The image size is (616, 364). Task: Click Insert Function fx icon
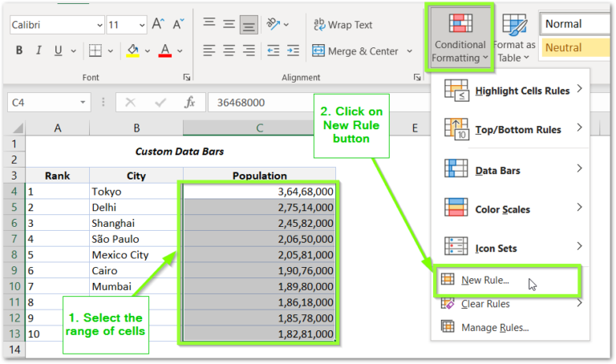[189, 103]
